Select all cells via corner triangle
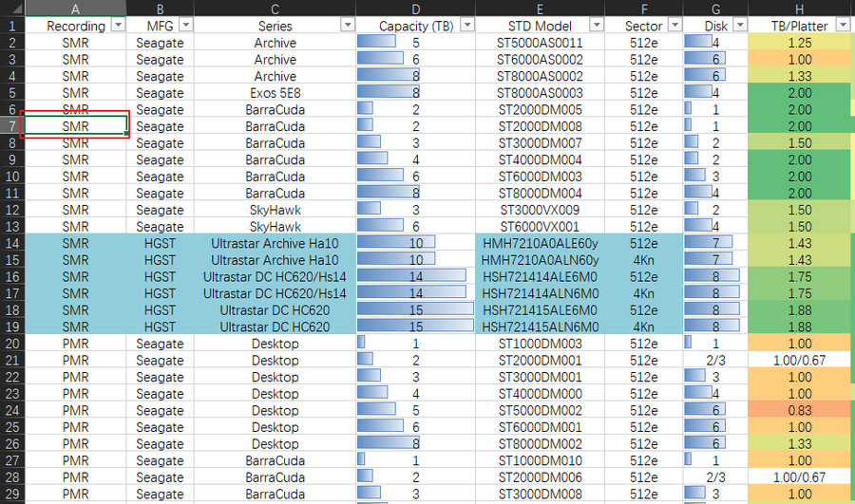The image size is (855, 504). pos(12,9)
